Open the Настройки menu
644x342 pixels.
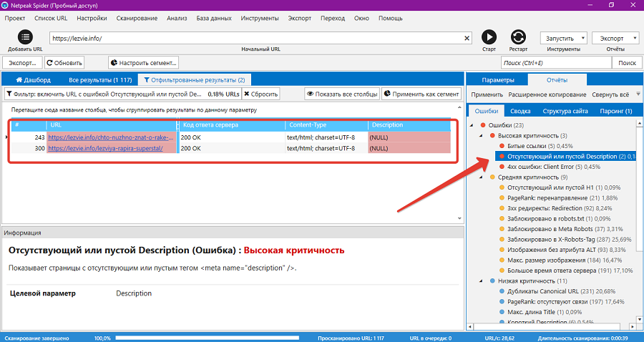92,18
